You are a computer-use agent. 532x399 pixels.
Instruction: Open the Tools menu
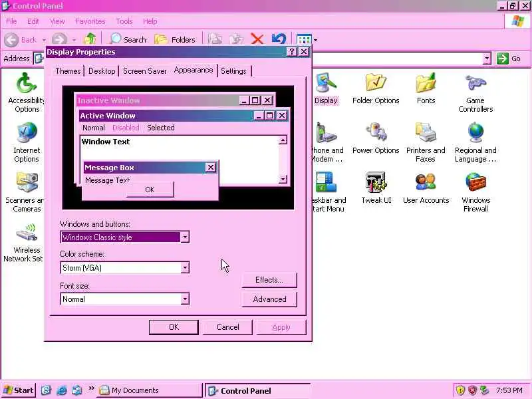click(124, 21)
